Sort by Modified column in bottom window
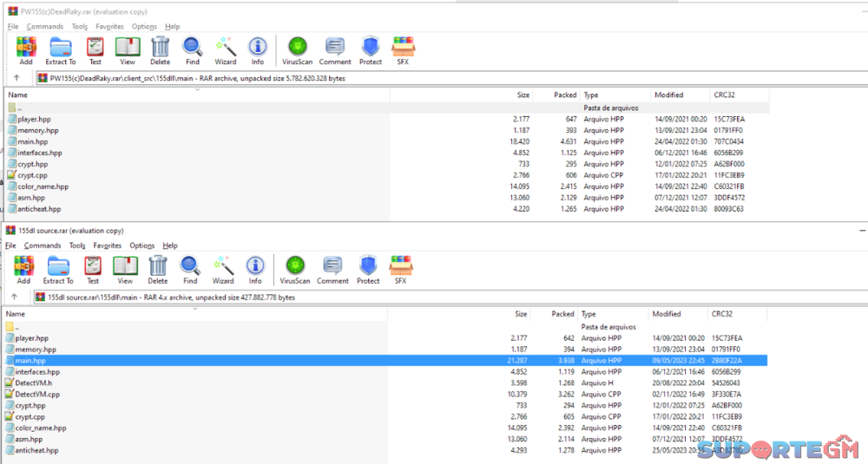868x464 pixels. click(x=667, y=314)
